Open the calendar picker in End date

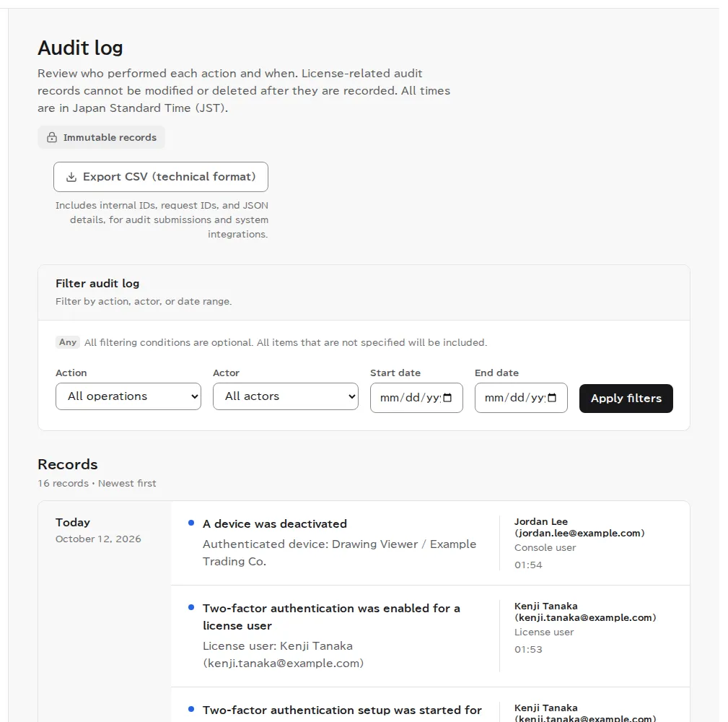pos(552,398)
